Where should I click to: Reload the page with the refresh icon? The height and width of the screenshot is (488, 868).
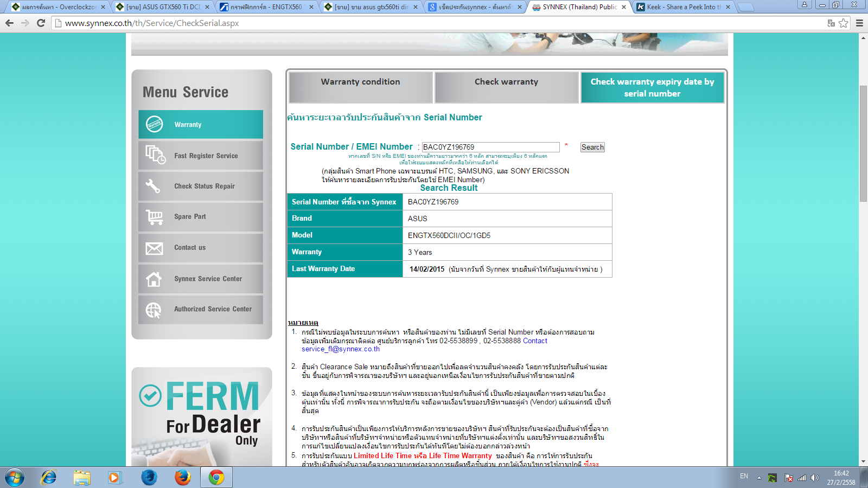41,23
